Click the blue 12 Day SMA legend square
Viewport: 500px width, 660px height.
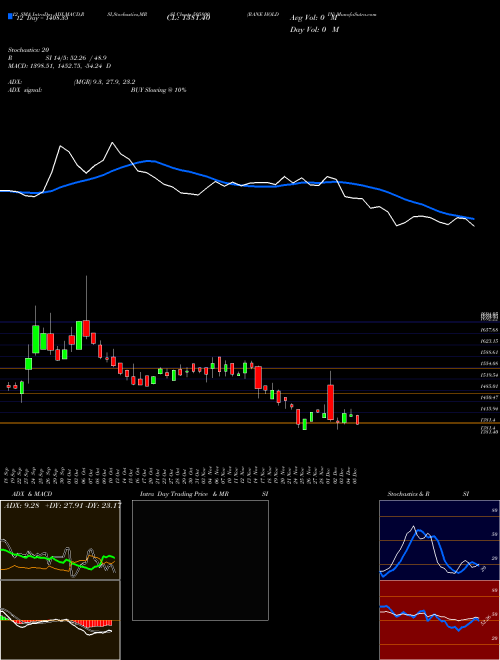(x=10, y=16)
